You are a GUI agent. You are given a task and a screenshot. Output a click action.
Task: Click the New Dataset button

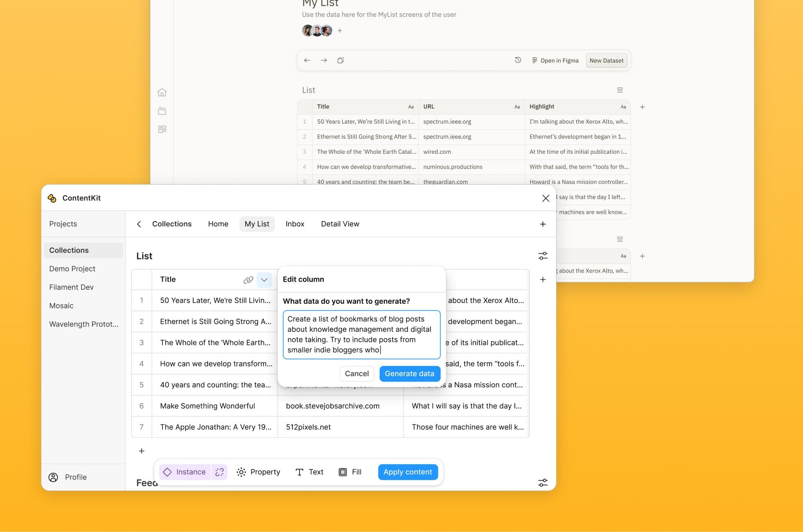(x=606, y=60)
